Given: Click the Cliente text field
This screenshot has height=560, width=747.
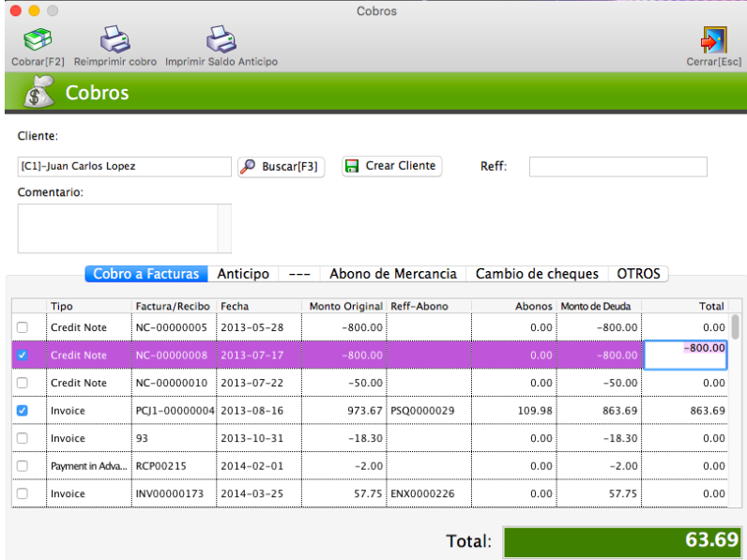Looking at the screenshot, I should (124, 167).
